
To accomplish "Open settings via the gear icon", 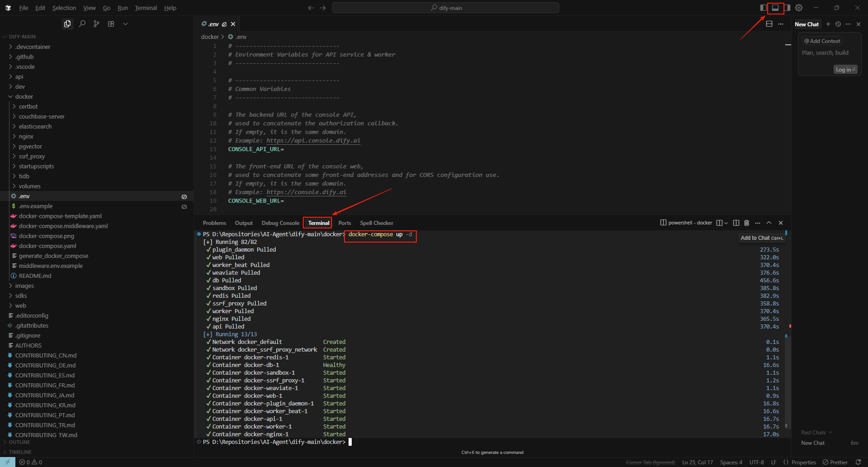I will point(799,8).
